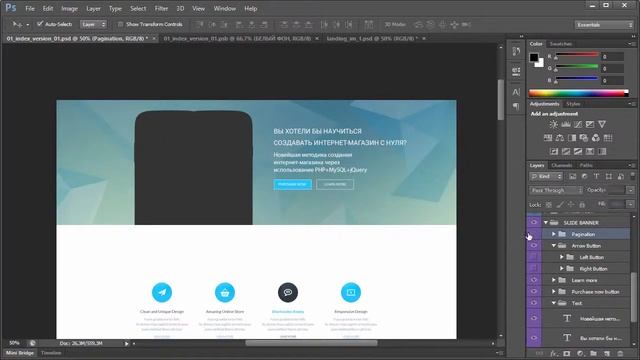Screen dimensions: 640x360
Task: Create a new layer icon
Action: (x=607, y=353)
